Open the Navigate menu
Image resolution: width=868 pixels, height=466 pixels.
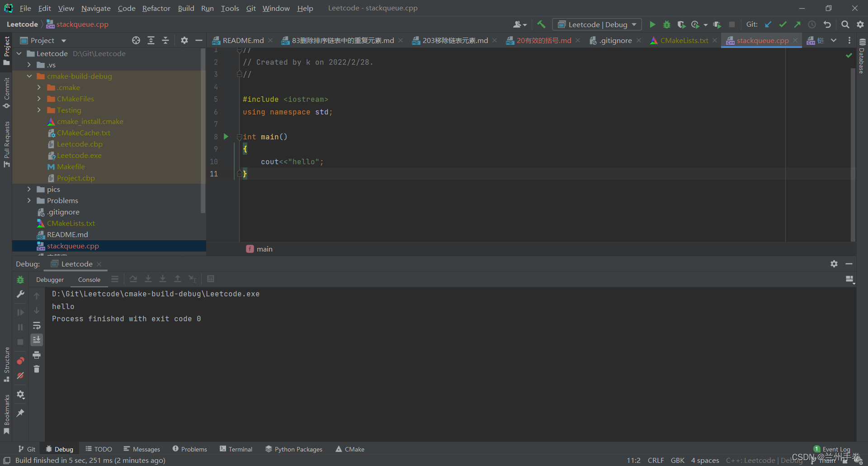click(96, 8)
